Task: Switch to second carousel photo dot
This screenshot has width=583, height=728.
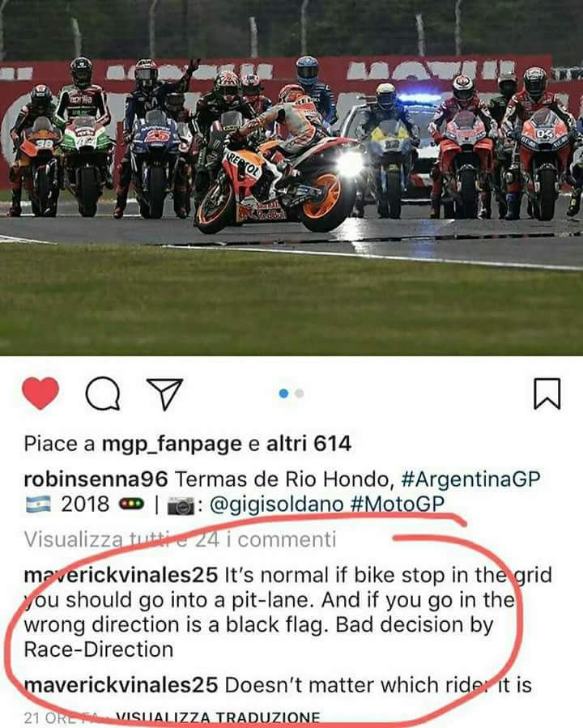Action: coord(300,394)
